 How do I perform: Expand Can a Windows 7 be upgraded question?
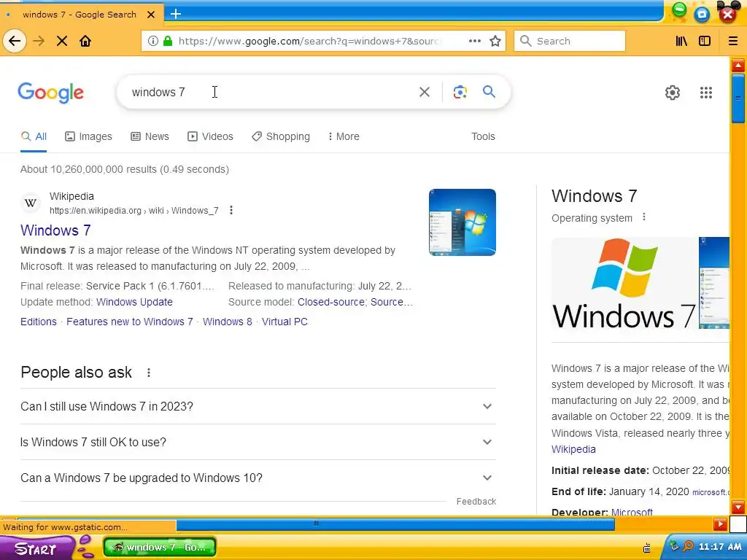[258, 478]
